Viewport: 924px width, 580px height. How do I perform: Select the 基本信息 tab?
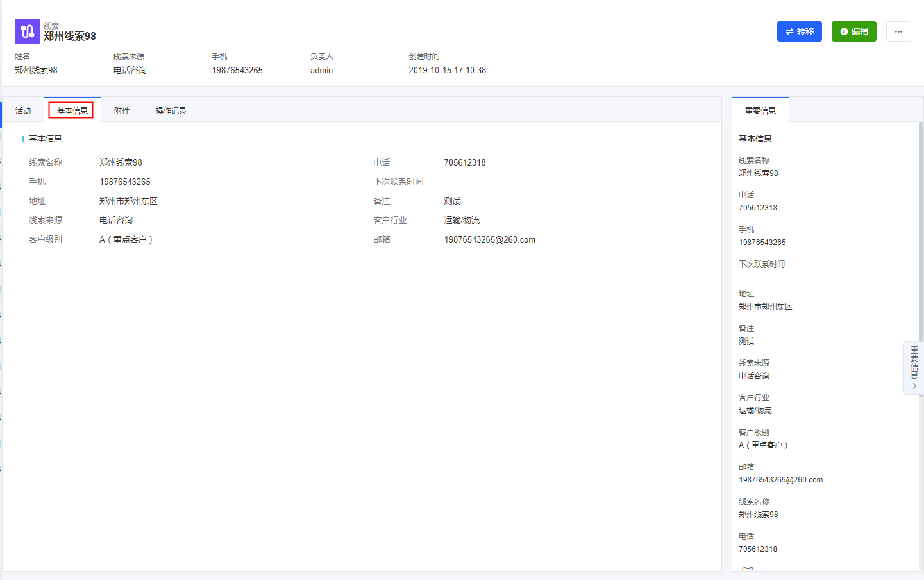click(x=72, y=111)
